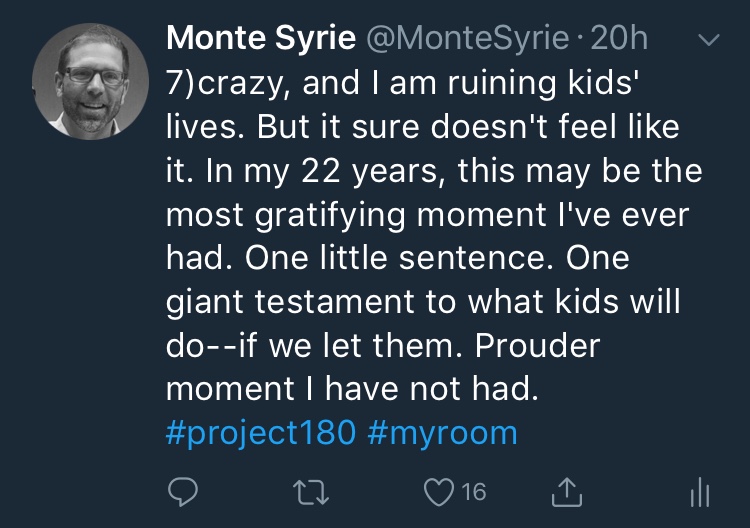Open the @MonteSyrie handle link
Image resolution: width=750 pixels, height=528 pixels.
(455, 39)
